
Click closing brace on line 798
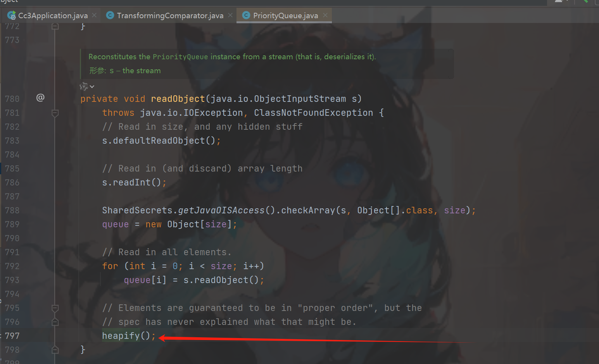point(83,350)
